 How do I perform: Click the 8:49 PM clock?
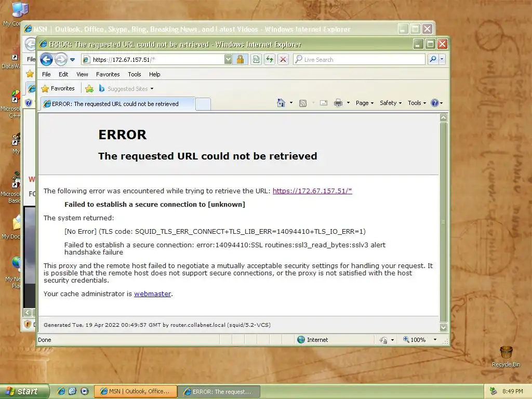pyautogui.click(x=513, y=391)
